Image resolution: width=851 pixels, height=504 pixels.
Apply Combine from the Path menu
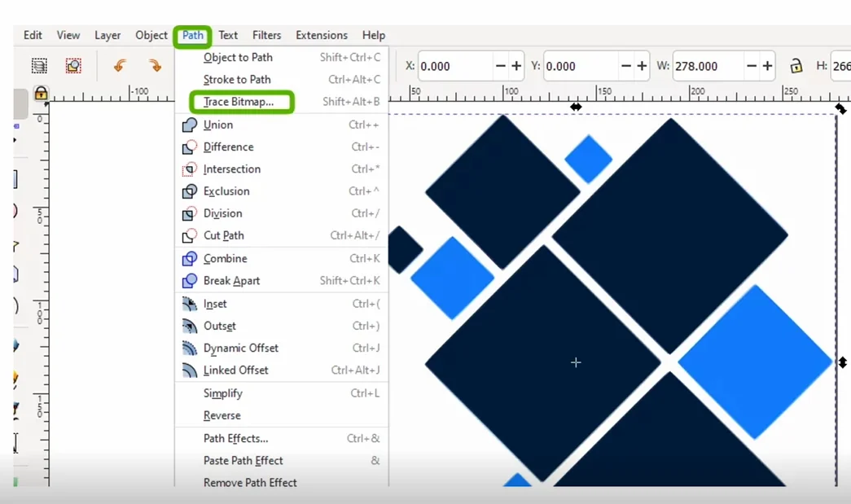pyautogui.click(x=282, y=259)
